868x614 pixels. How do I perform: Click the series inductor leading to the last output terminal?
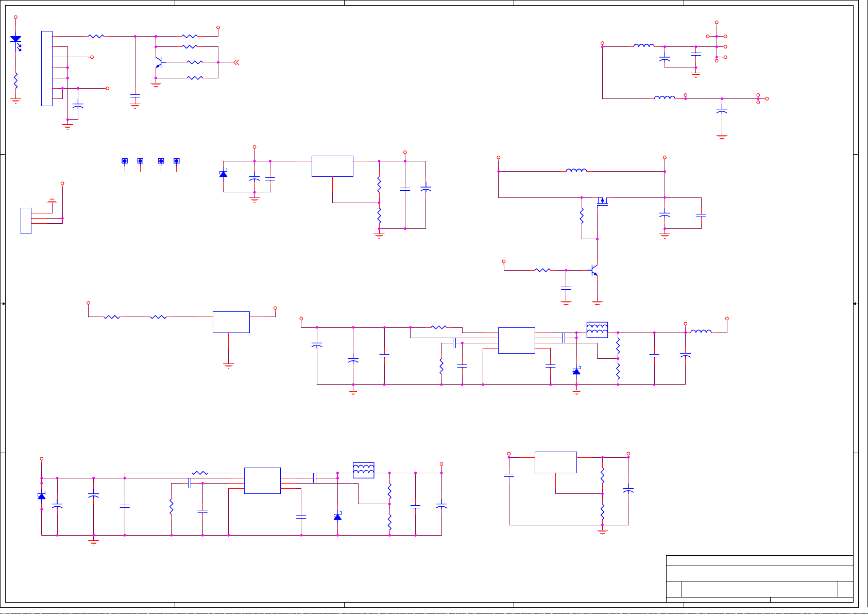click(701, 331)
